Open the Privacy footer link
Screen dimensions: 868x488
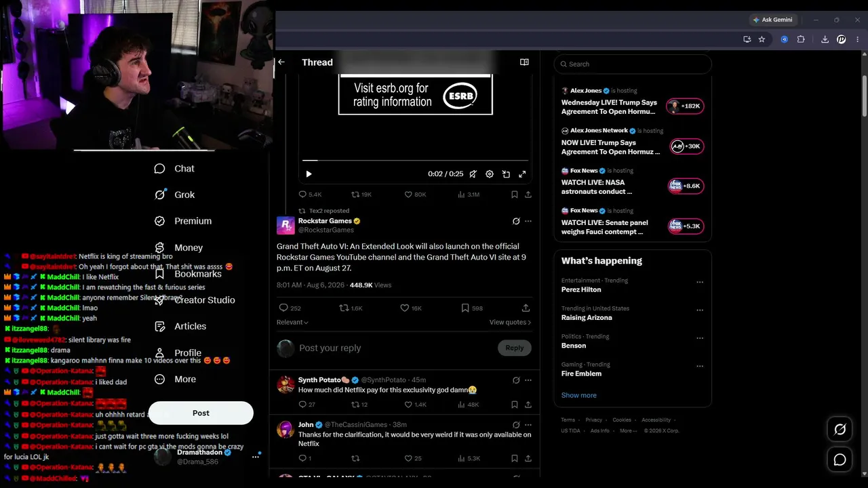(x=594, y=420)
